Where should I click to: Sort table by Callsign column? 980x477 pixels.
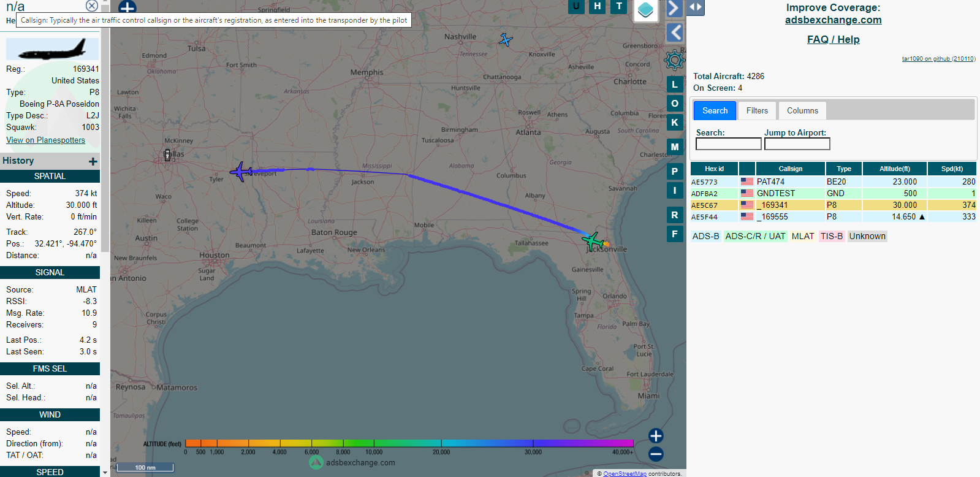pyautogui.click(x=791, y=169)
